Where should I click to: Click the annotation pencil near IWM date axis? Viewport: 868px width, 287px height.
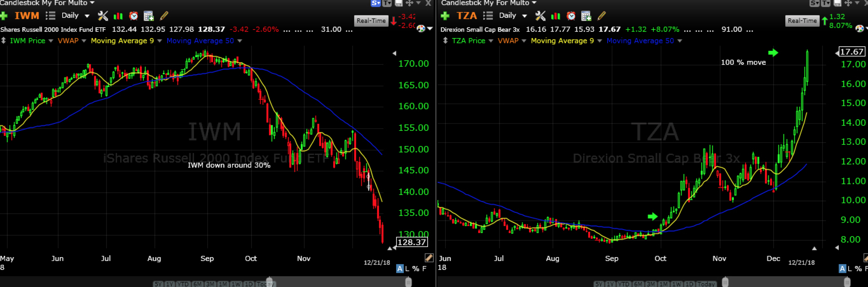429,258
